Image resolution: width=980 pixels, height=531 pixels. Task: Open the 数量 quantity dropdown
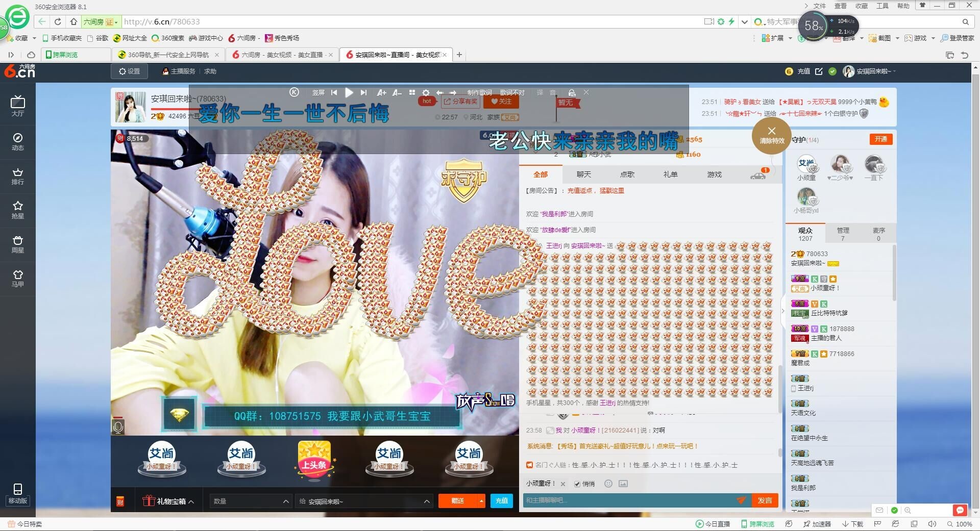tap(251, 501)
